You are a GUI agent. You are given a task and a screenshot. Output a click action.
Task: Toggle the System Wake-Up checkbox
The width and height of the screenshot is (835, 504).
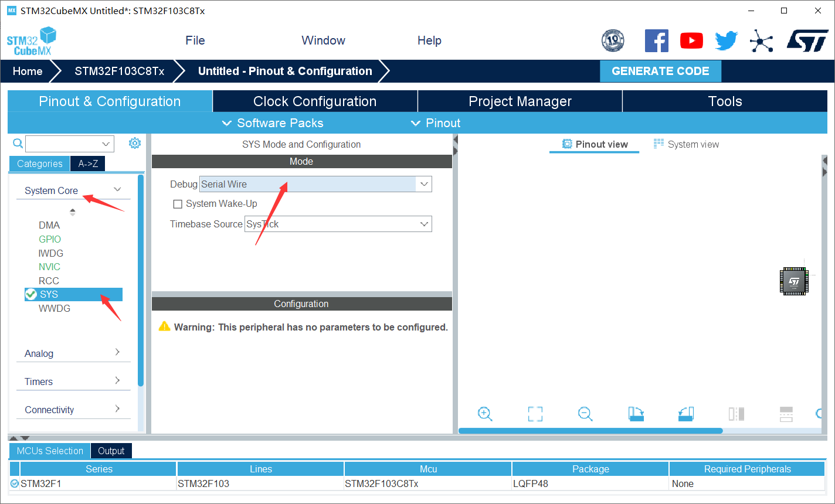click(x=178, y=204)
